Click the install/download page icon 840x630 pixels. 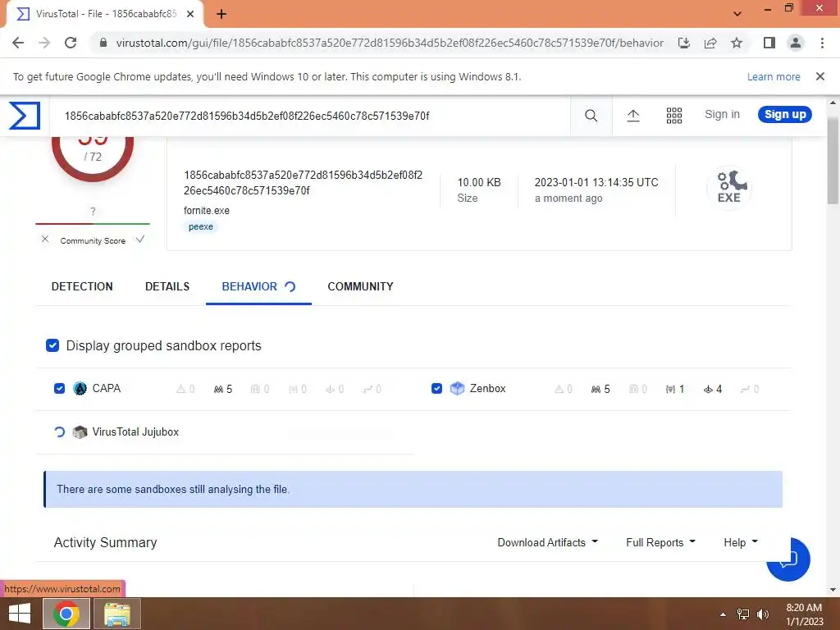tap(684, 43)
